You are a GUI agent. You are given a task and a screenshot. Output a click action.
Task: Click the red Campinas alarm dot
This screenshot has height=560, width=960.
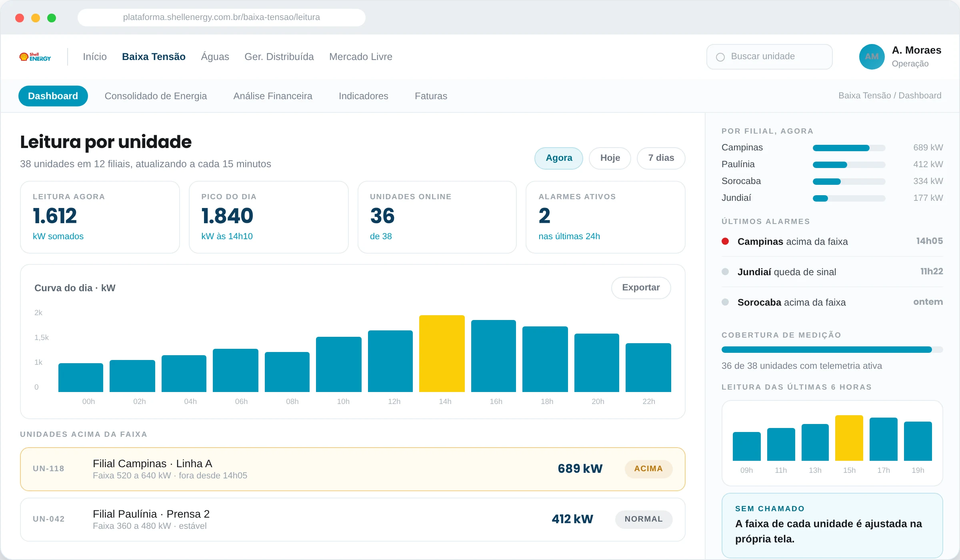[x=725, y=241]
